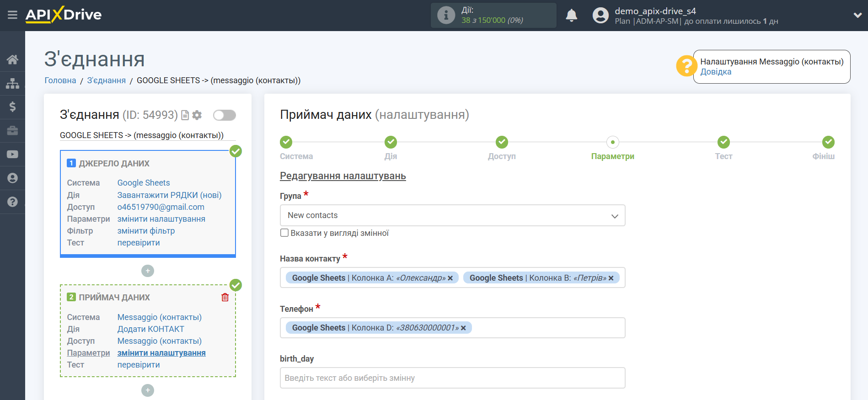Click the actions info icon
868x400 pixels.
(x=446, y=15)
